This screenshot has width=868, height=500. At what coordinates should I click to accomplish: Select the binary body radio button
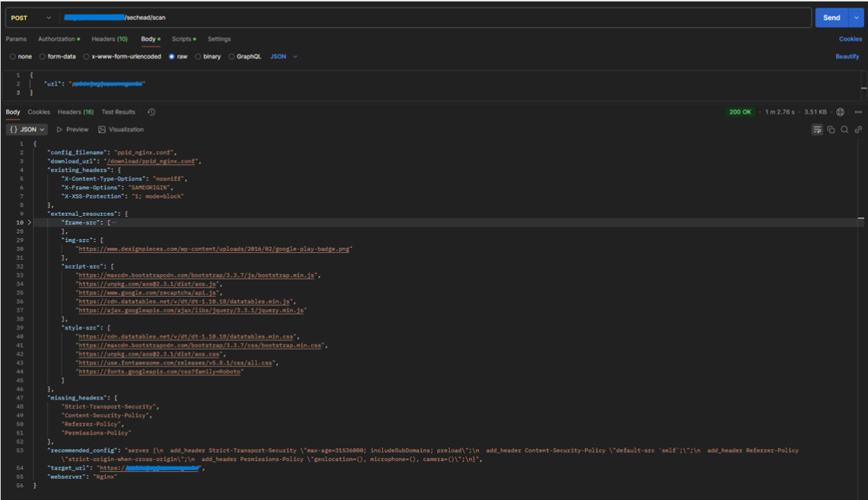[x=198, y=56]
